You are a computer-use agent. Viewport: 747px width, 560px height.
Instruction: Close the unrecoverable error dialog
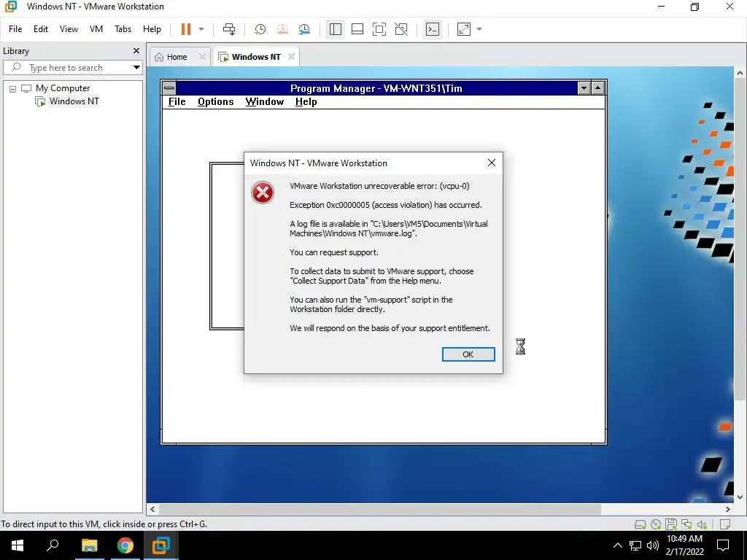click(x=492, y=163)
